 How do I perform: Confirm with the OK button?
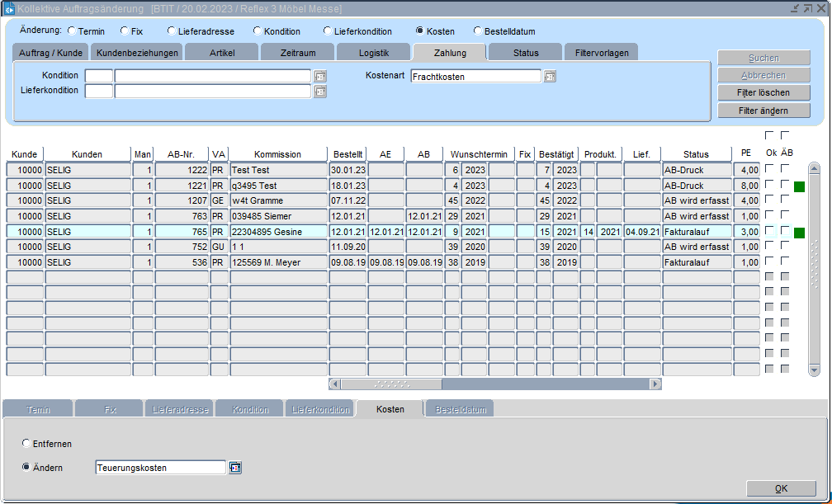[780, 488]
